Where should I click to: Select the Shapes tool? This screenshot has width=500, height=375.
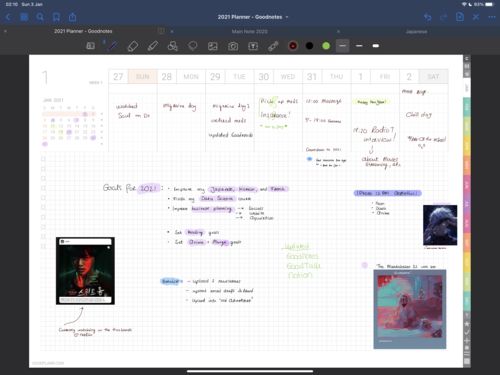172,46
